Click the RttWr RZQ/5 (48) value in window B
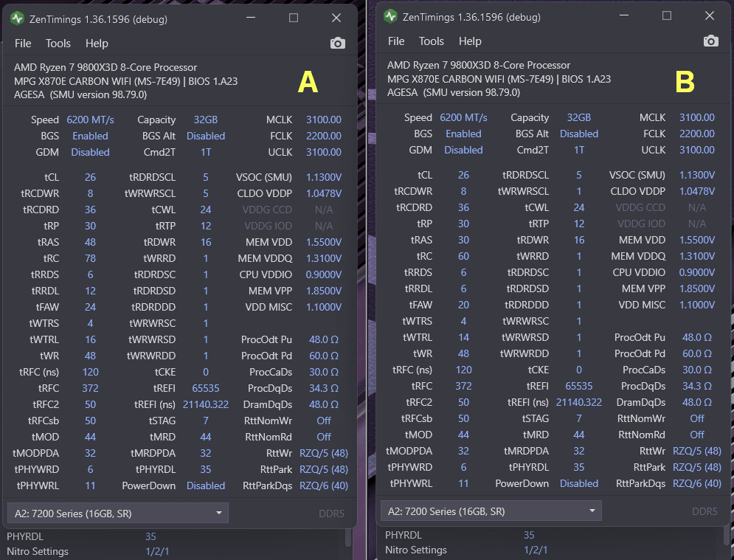Viewport: 734px width, 560px height. [697, 451]
